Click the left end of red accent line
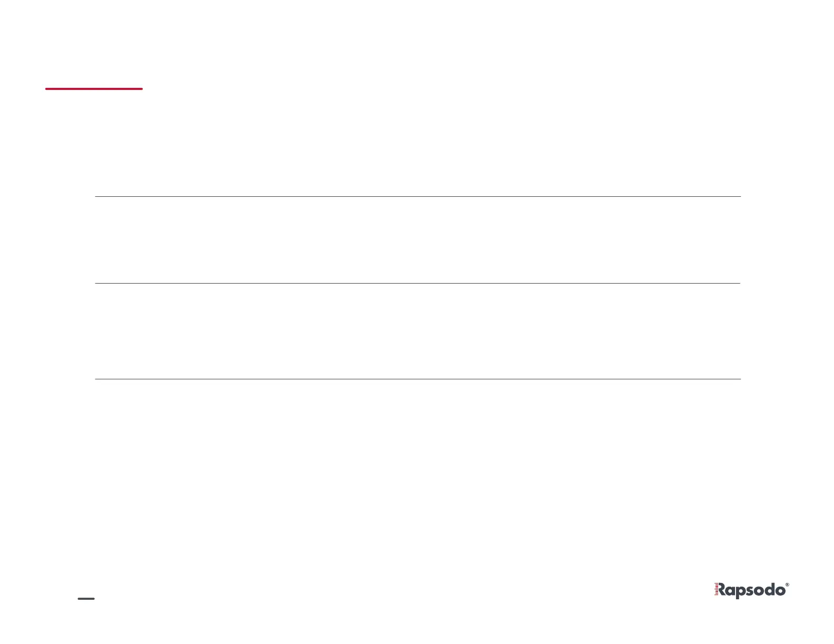 (47, 89)
